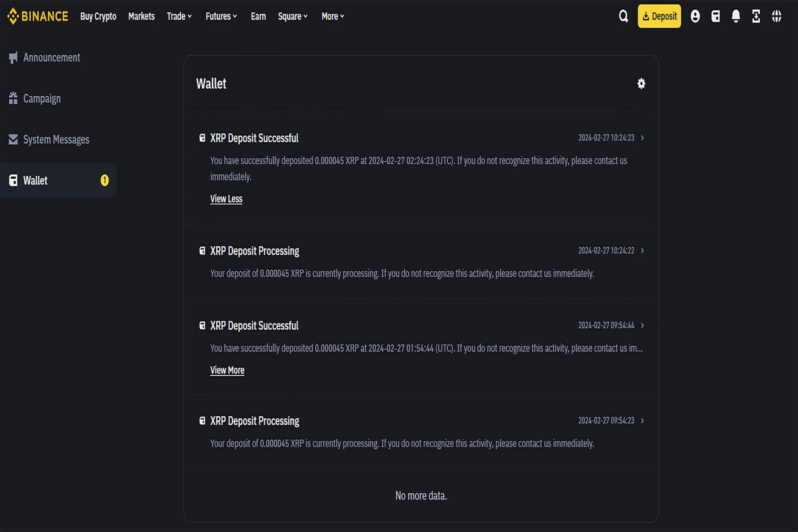Click the yellow Deposit button
The height and width of the screenshot is (532, 798).
659,16
